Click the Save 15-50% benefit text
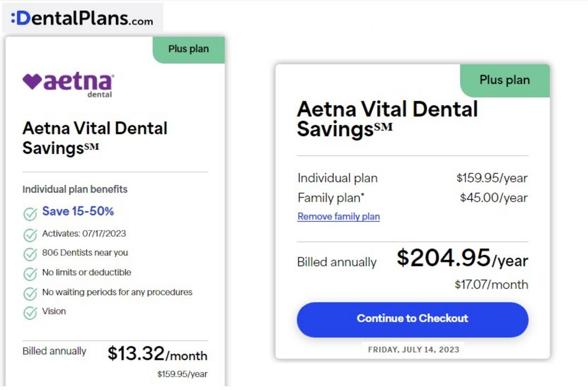The height and width of the screenshot is (390, 588). [78, 211]
